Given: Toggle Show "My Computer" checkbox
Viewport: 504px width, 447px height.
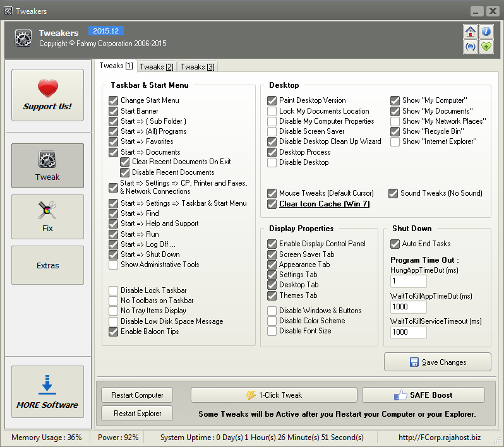Looking at the screenshot, I should (395, 100).
